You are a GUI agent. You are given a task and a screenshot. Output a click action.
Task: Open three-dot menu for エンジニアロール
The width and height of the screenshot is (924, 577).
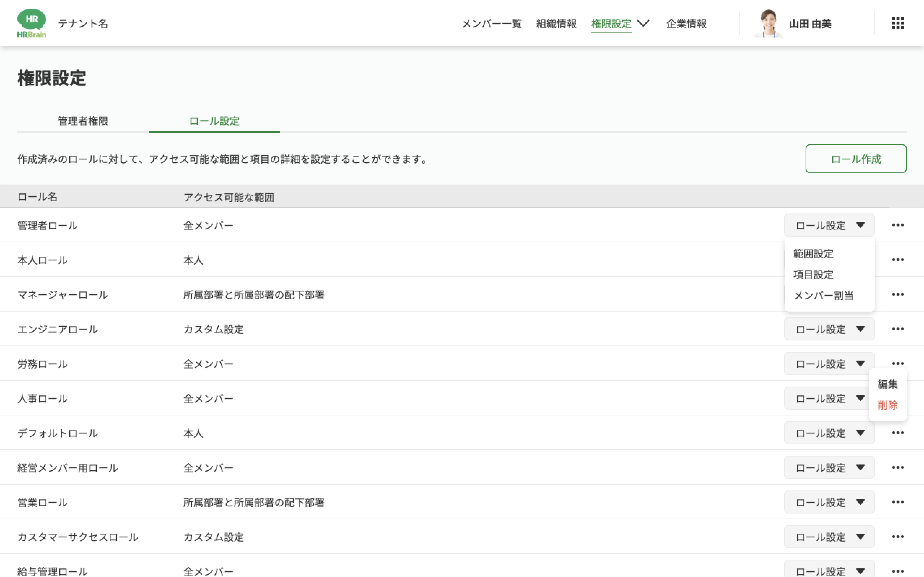coord(898,329)
